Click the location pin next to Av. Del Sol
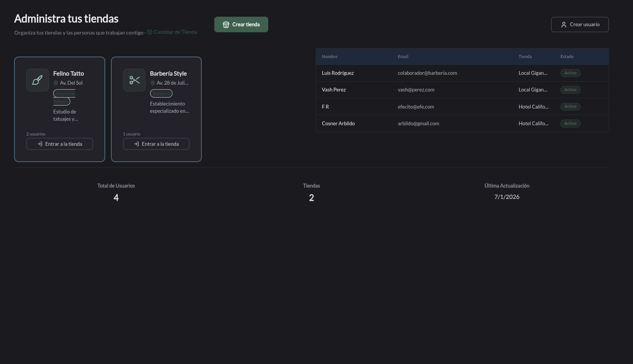 tap(56, 83)
